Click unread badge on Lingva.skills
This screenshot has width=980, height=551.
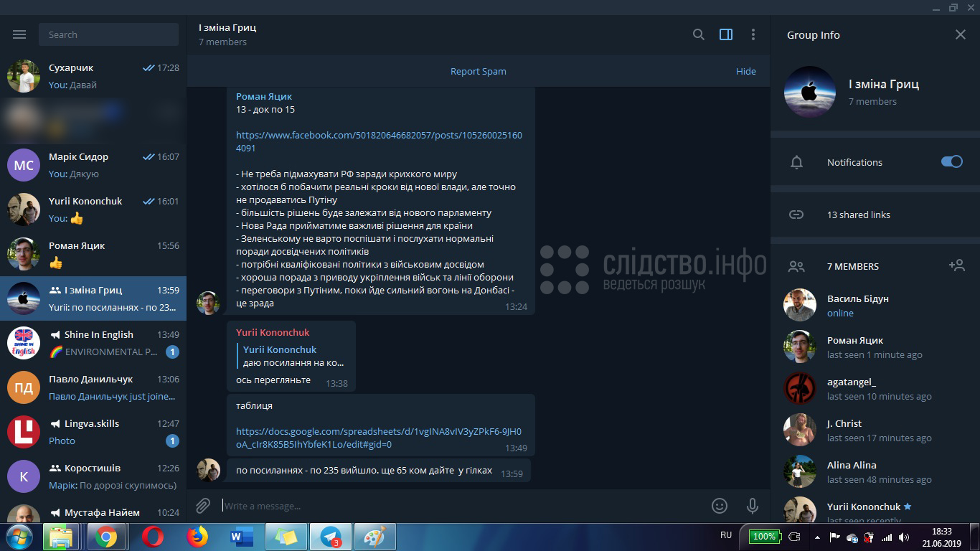pyautogui.click(x=172, y=441)
